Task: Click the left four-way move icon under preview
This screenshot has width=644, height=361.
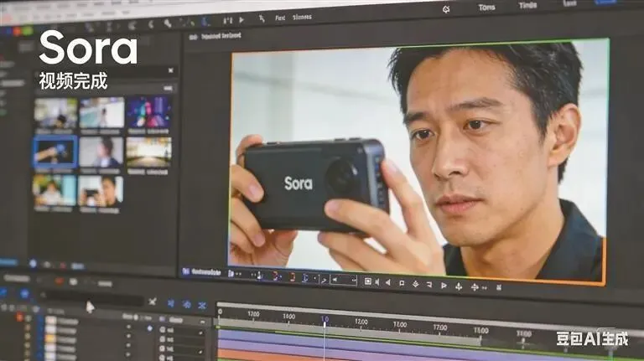Action: coord(459,286)
